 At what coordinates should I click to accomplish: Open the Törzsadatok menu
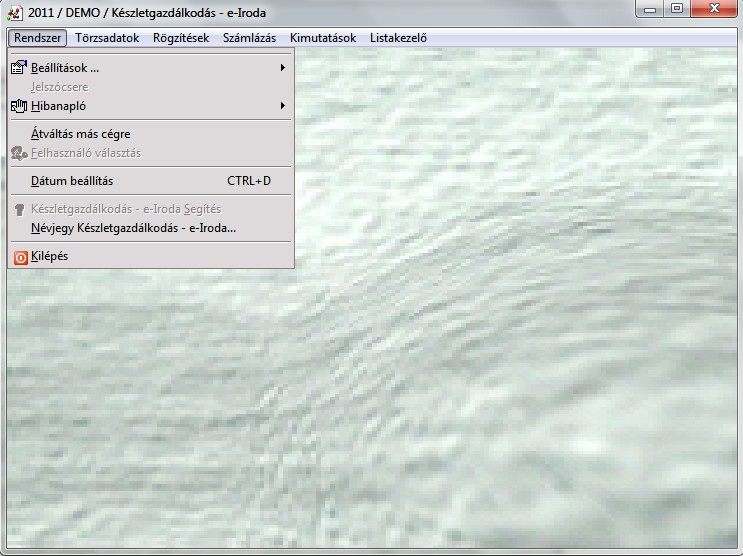coord(107,38)
